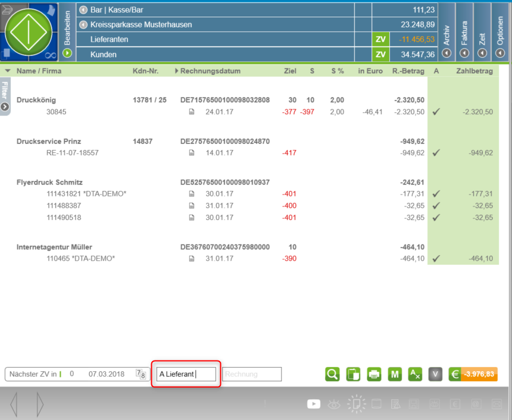512x420 pixels.
Task: Expand the Filter side panel
Action: coord(5,106)
